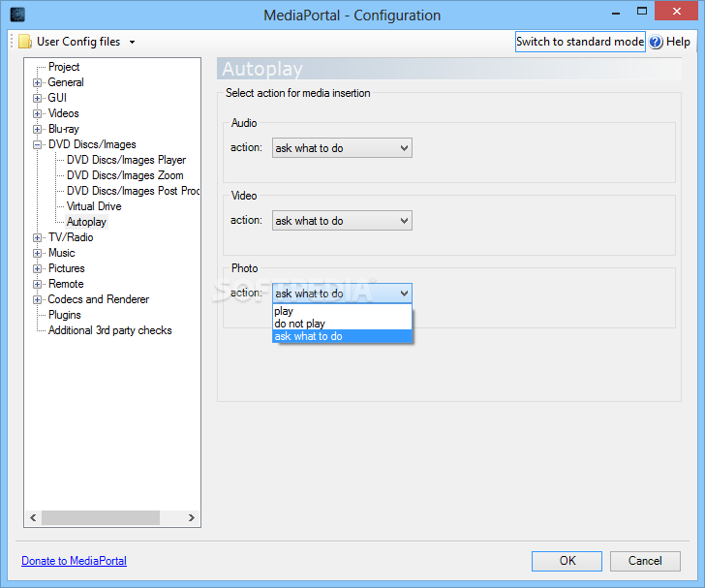Screen dimensions: 705x588
Task: Expand the Remote tree node
Action: [38, 285]
